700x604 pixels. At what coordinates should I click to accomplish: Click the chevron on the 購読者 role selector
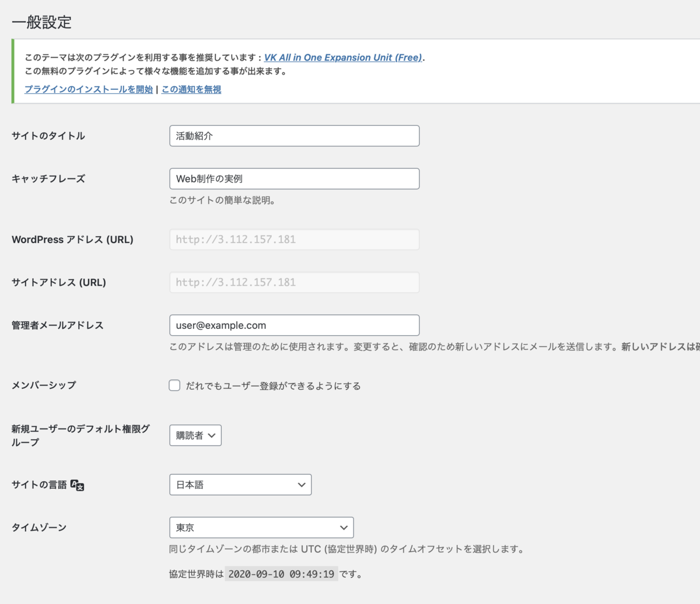[x=213, y=435]
